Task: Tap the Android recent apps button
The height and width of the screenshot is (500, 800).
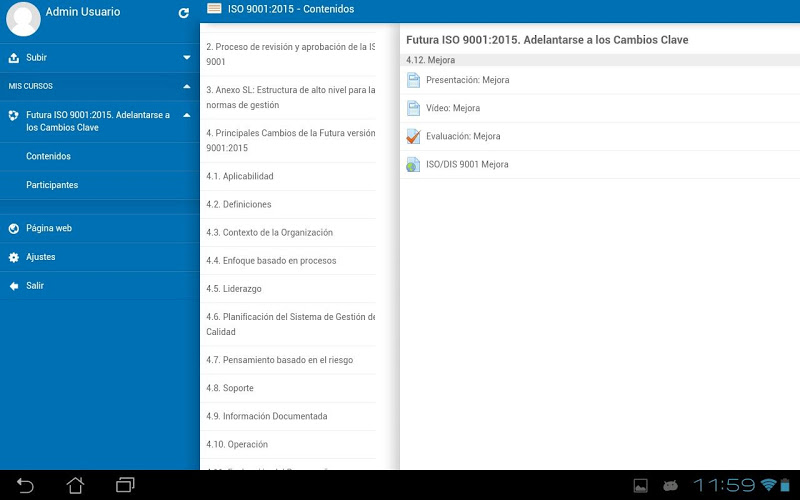Action: click(x=125, y=485)
